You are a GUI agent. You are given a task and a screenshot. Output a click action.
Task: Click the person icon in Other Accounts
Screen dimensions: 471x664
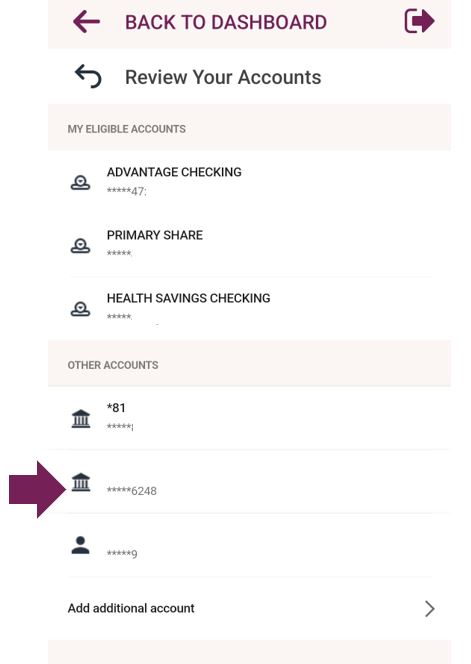click(x=80, y=545)
